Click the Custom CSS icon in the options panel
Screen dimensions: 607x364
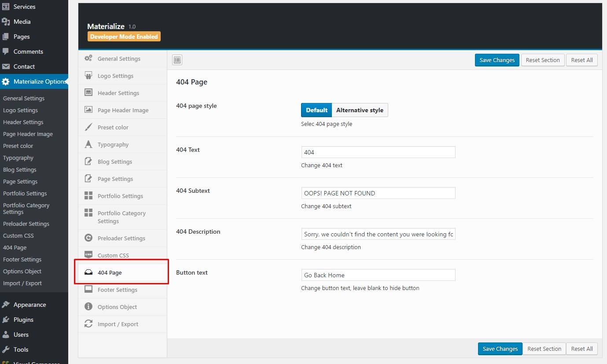(x=88, y=255)
